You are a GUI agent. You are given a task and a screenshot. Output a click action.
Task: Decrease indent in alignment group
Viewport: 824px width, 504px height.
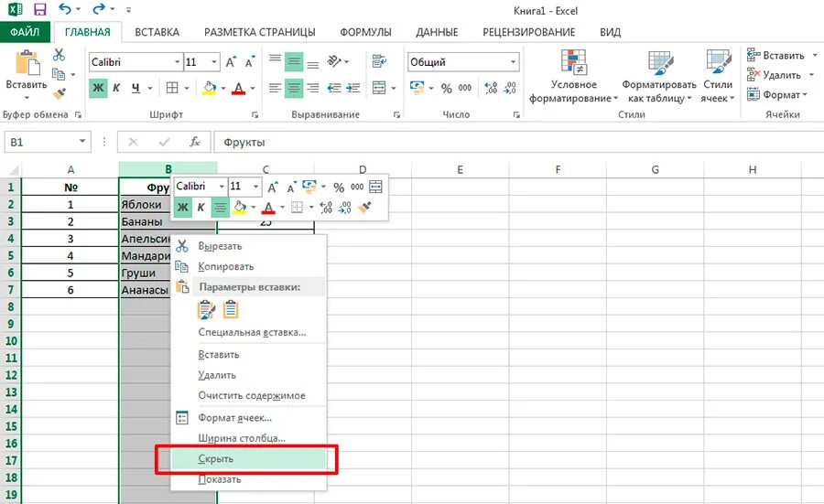click(x=334, y=88)
